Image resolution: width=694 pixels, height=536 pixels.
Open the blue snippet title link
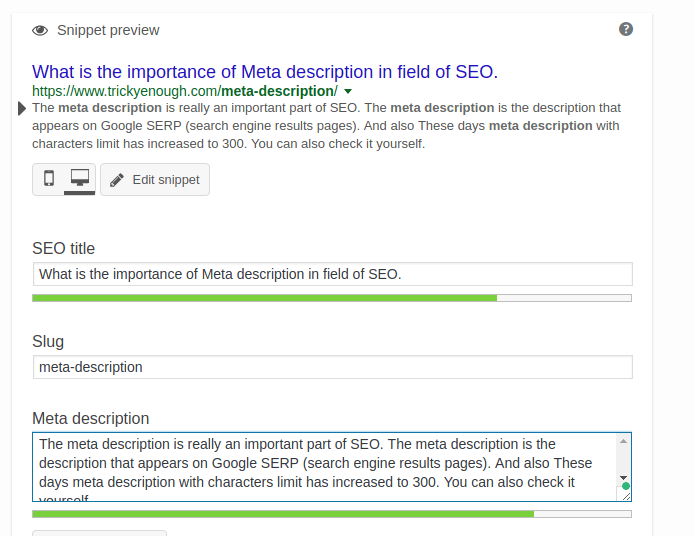tap(264, 71)
